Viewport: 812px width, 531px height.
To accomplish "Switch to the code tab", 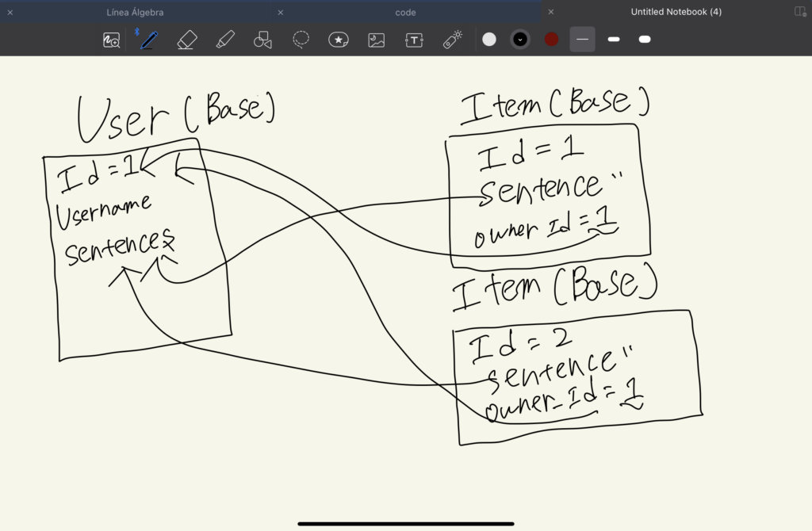I will [x=405, y=12].
